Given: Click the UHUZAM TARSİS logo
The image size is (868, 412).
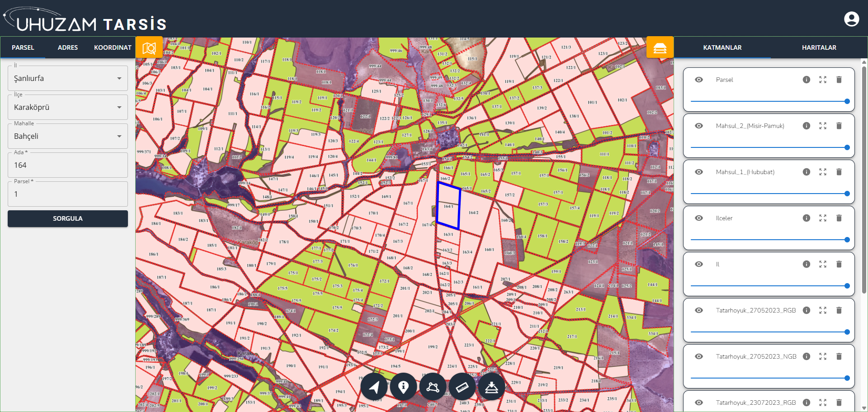Looking at the screenshot, I should click(85, 20).
